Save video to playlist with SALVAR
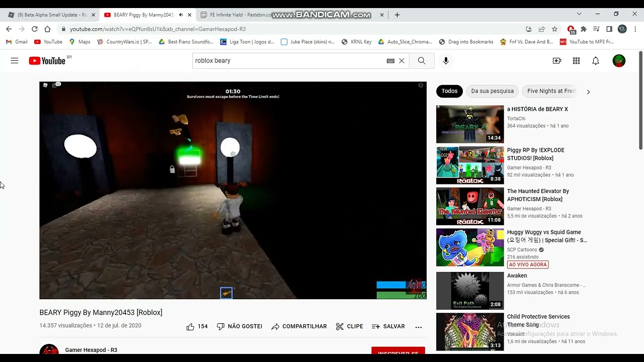Image resolution: width=644 pixels, height=362 pixels. (x=388, y=326)
